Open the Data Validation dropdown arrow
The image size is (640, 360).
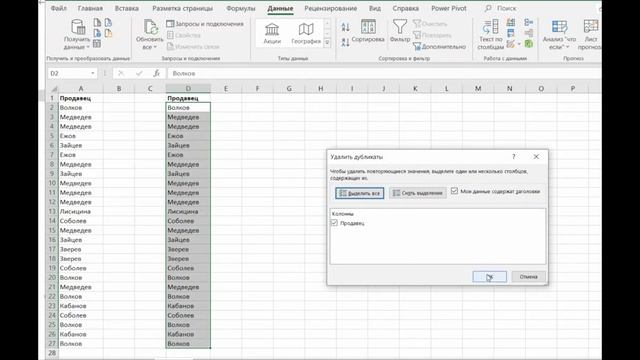pos(519,44)
